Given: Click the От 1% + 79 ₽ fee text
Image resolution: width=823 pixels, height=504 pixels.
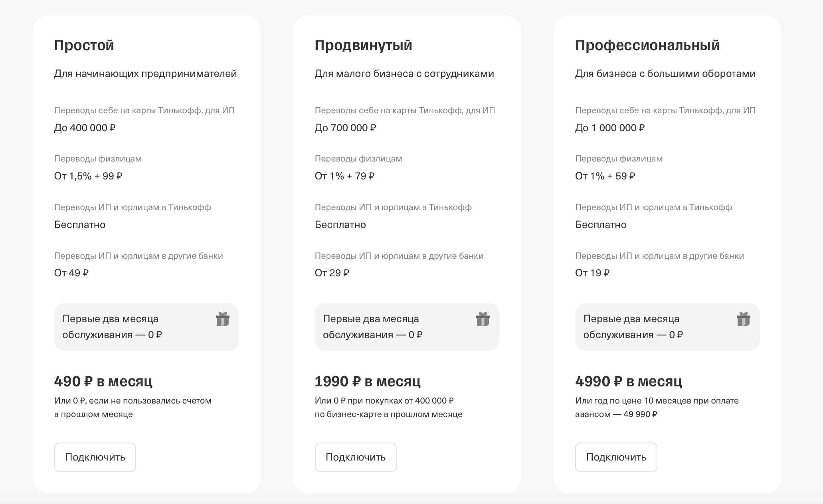Looking at the screenshot, I should tap(344, 176).
